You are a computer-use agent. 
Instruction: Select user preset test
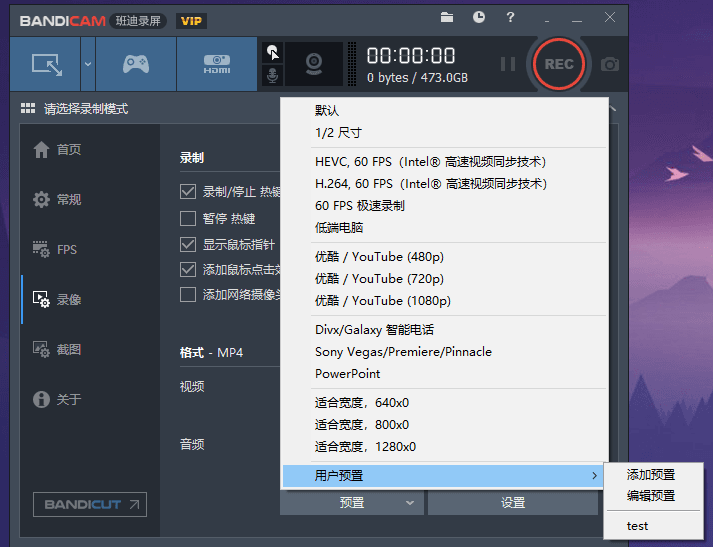pos(653,526)
